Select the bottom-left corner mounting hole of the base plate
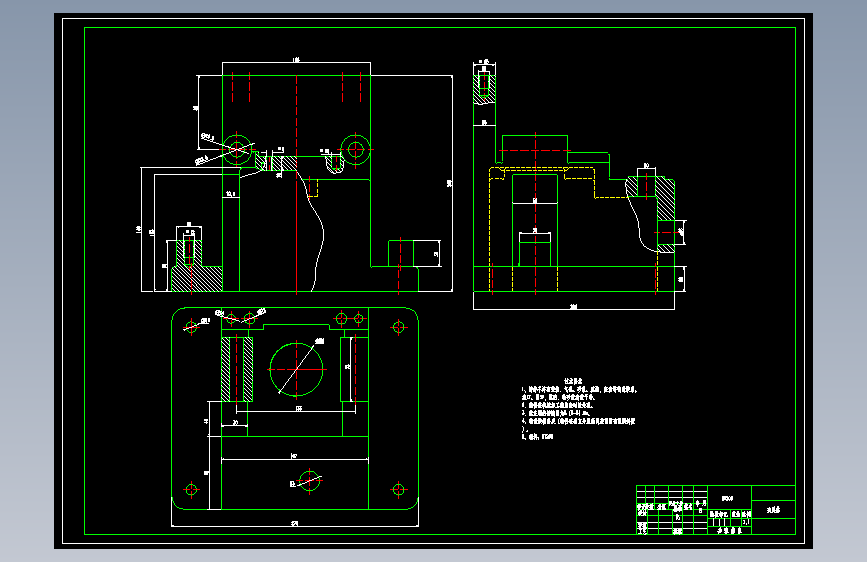 point(191,490)
